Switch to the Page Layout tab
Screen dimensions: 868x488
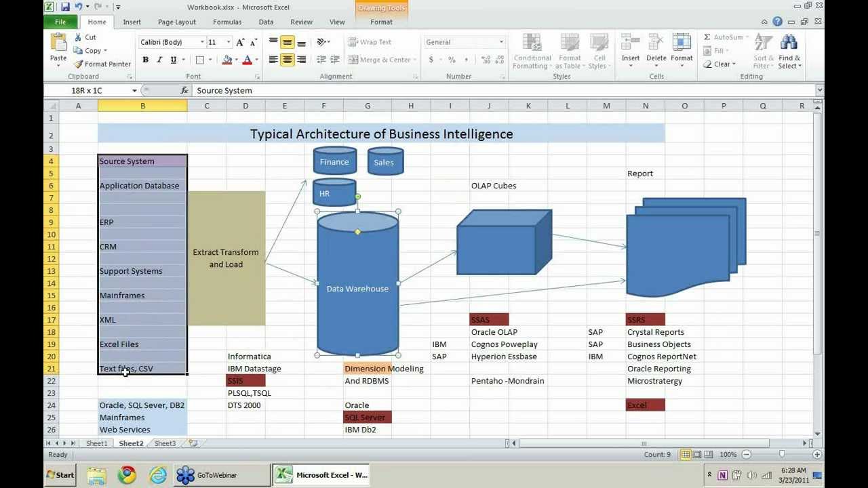[176, 22]
